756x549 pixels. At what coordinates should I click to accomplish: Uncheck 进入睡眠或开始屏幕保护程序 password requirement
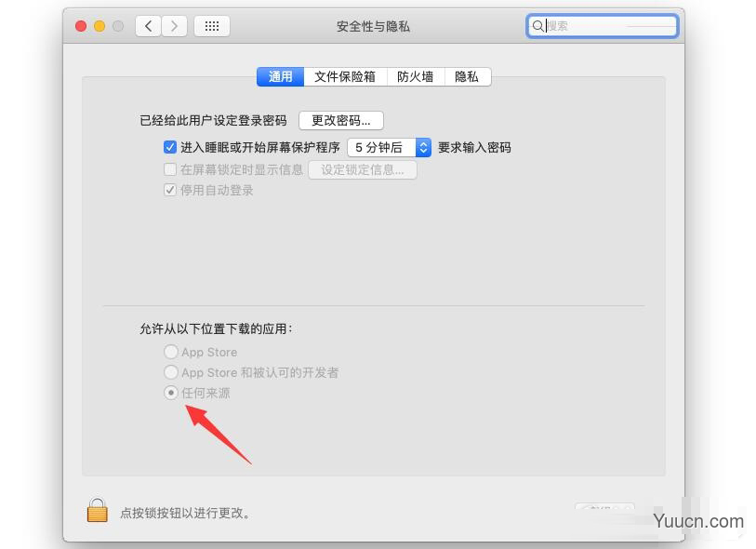pos(169,146)
